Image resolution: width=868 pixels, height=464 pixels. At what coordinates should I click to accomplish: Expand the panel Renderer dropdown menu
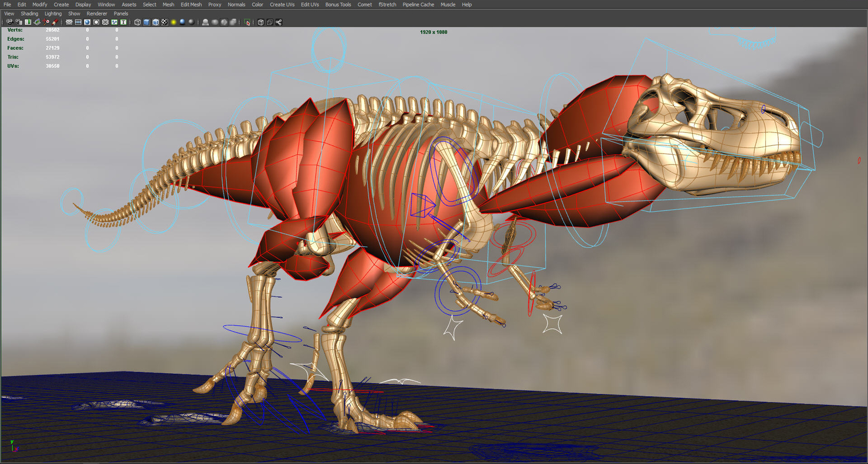pyautogui.click(x=97, y=13)
